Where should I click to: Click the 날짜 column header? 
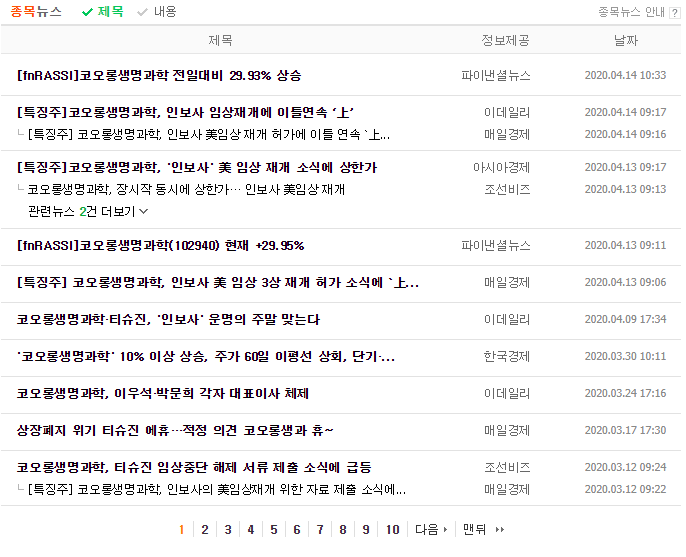pos(626,41)
